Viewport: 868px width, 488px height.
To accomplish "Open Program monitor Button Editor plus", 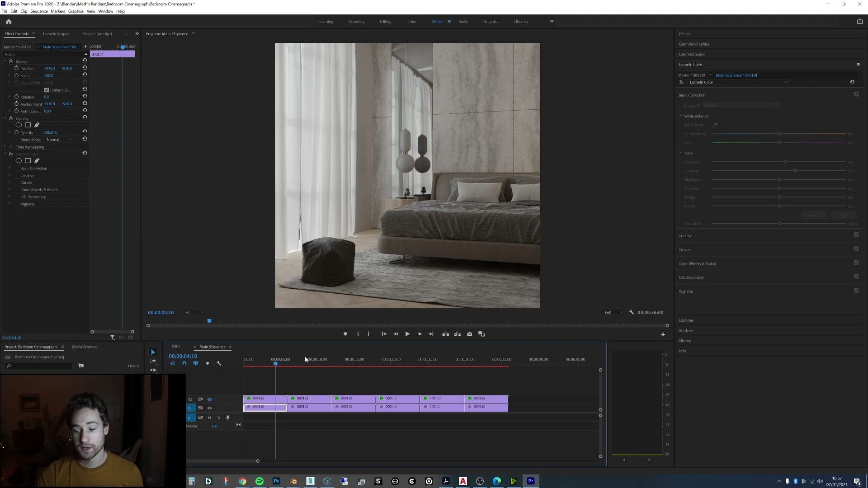I will tap(663, 334).
